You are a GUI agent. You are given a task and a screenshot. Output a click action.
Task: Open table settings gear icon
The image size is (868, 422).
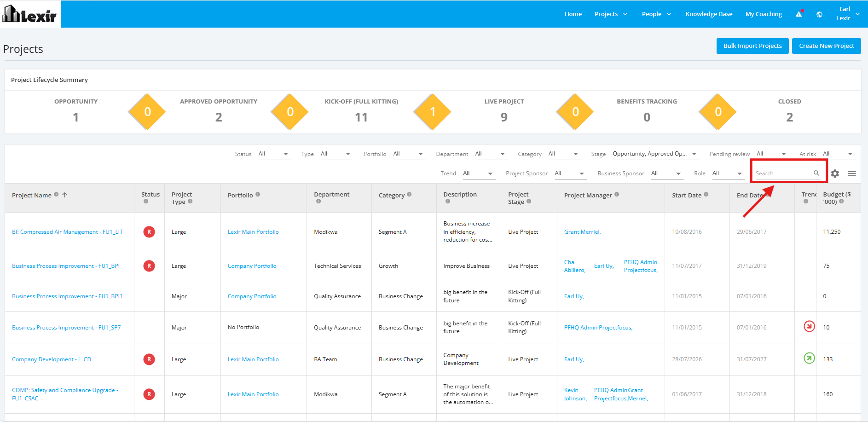(x=835, y=173)
